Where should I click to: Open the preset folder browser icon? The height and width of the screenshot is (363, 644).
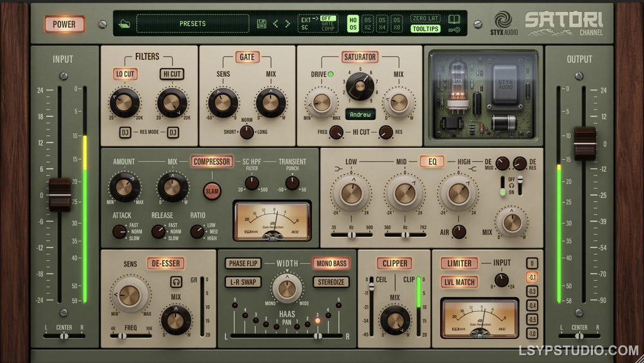[x=125, y=24]
